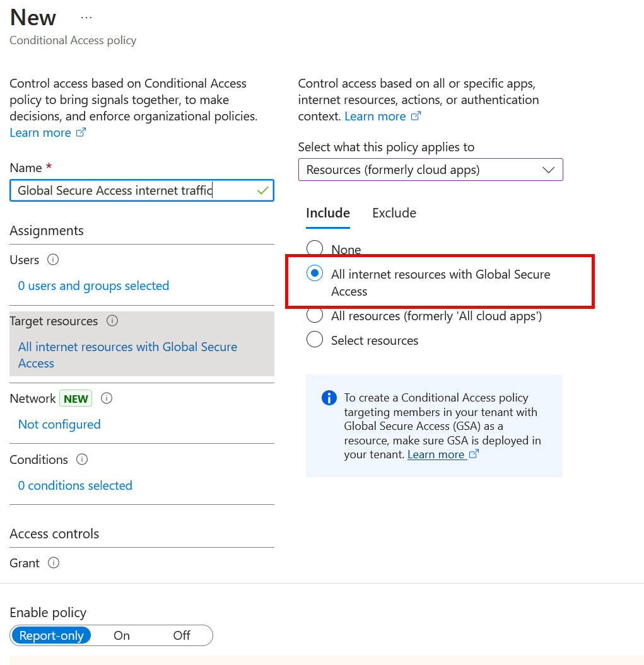Select the None radio option

click(314, 248)
